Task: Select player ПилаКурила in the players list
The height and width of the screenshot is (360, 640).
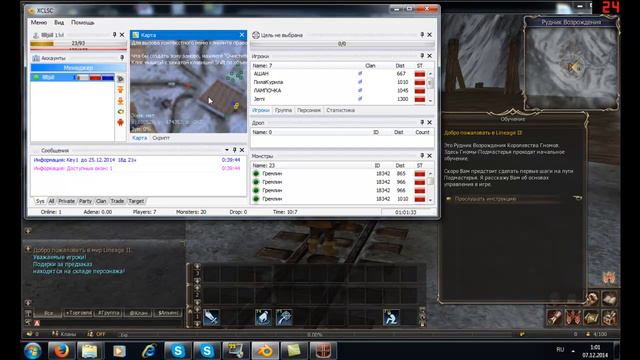Action: pyautogui.click(x=268, y=82)
